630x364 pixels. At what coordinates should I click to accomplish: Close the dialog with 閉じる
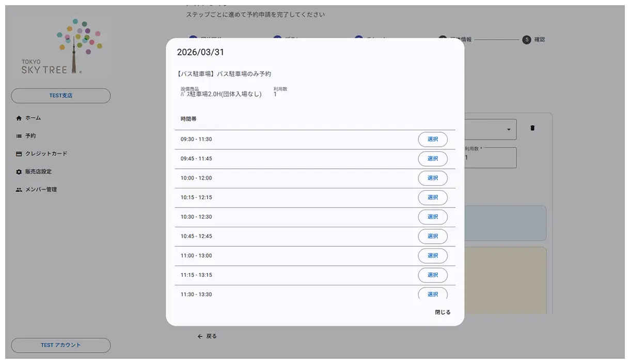[x=443, y=312]
